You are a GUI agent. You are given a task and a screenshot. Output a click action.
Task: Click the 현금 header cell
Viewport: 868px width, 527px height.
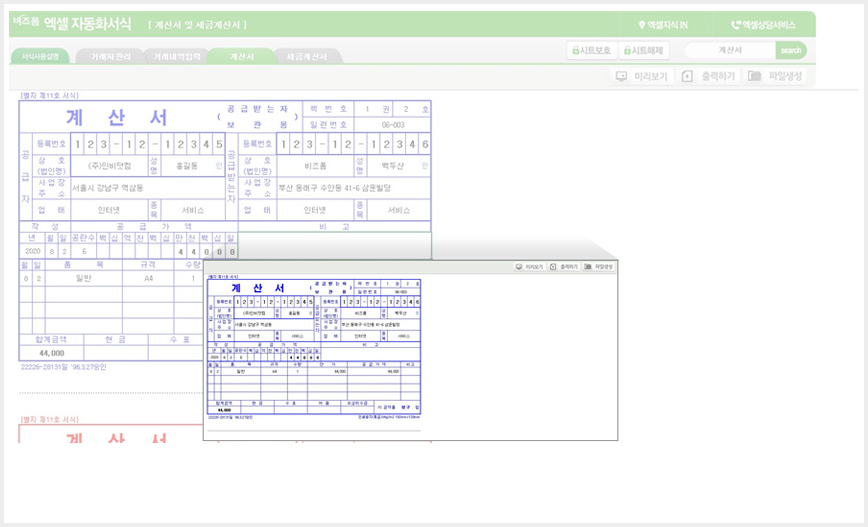pyautogui.click(x=116, y=339)
